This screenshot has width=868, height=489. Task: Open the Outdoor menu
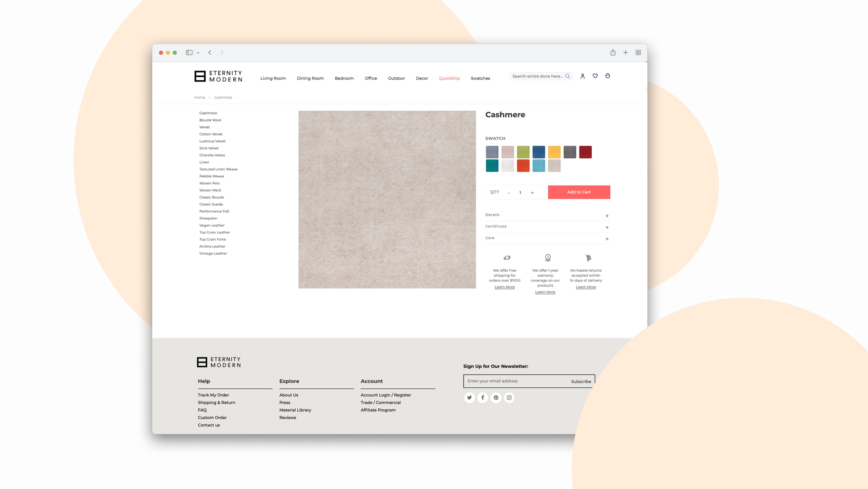tap(397, 78)
